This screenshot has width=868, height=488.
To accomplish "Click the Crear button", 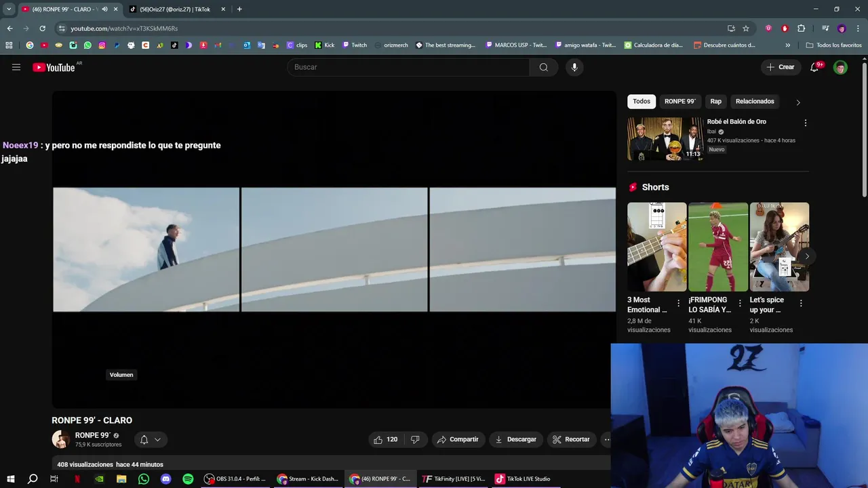I will pyautogui.click(x=781, y=67).
